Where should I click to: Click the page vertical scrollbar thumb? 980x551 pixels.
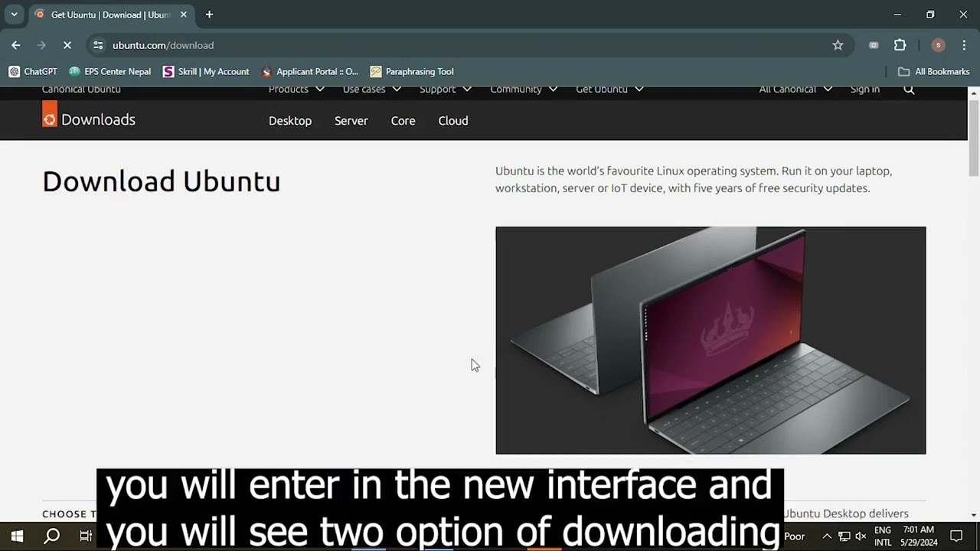point(974,138)
